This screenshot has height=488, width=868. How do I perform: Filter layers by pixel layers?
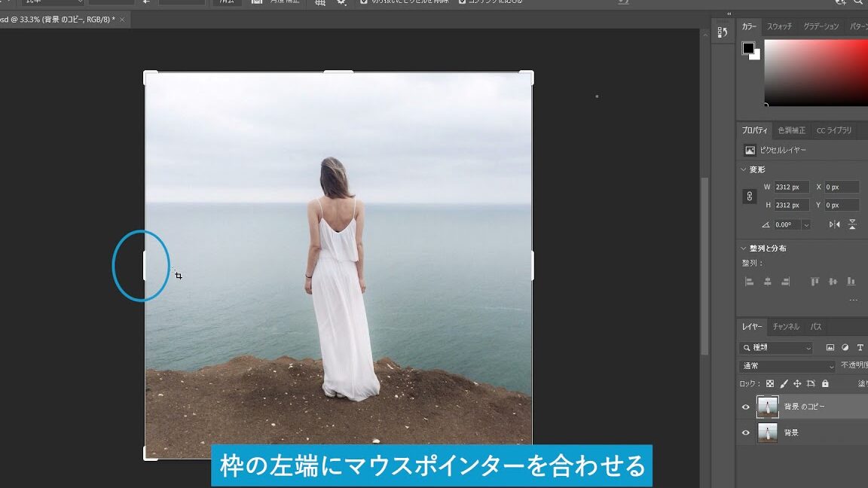coord(830,347)
